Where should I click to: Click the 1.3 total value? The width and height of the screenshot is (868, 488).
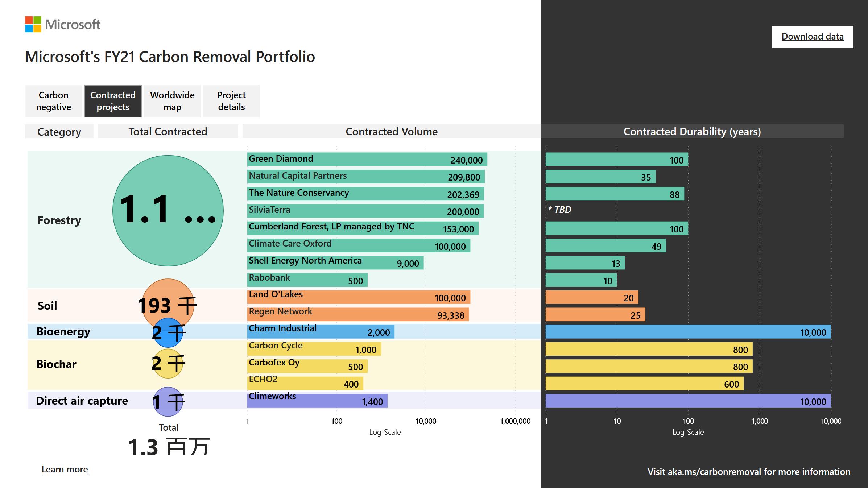pyautogui.click(x=169, y=447)
